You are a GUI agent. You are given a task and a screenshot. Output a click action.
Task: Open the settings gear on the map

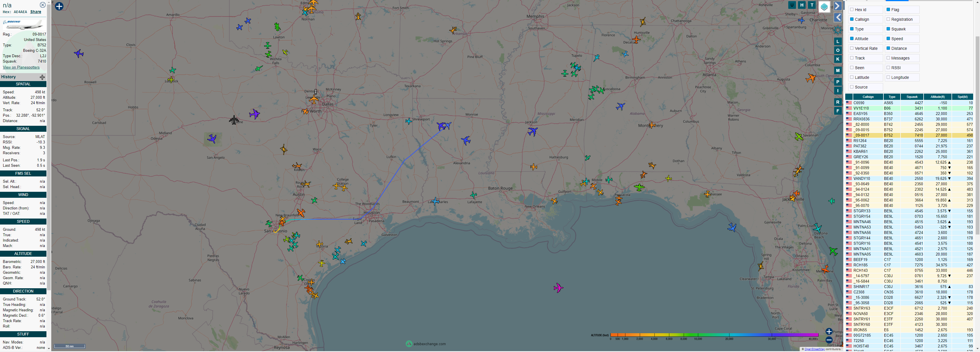838,30
